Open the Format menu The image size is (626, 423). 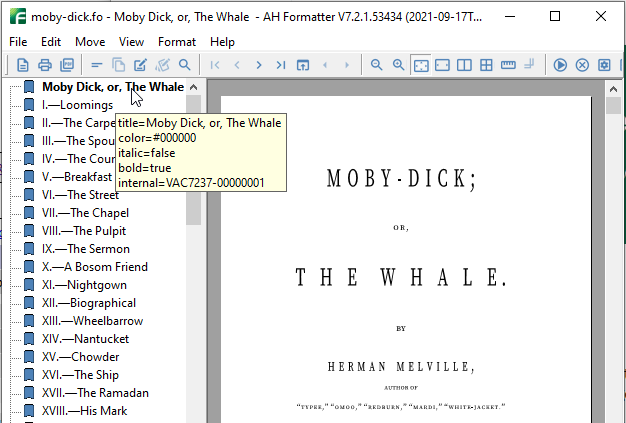(177, 42)
